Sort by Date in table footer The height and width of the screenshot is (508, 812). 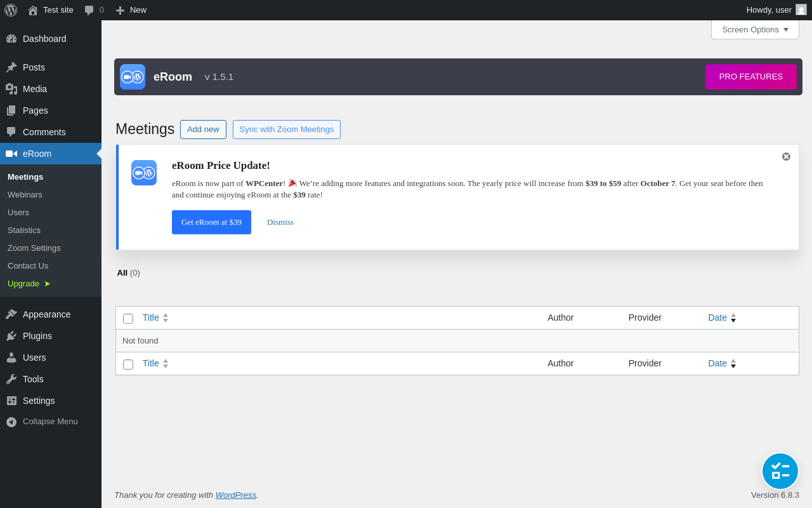point(717,363)
